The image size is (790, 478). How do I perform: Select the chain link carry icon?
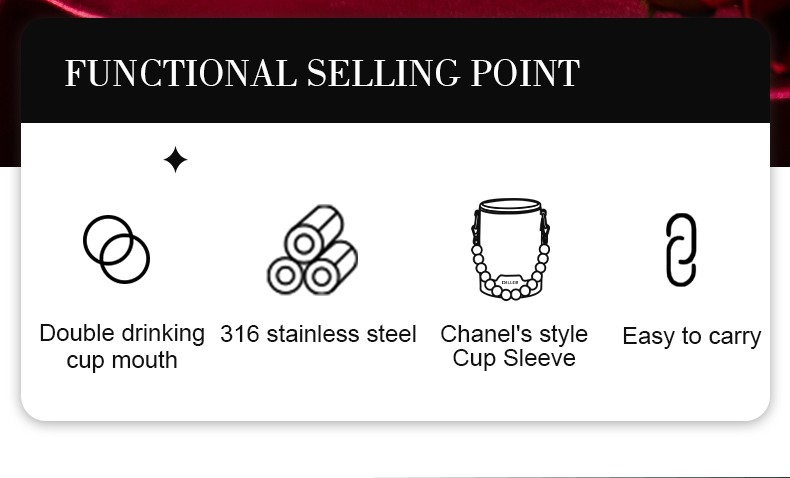pyautogui.click(x=681, y=250)
